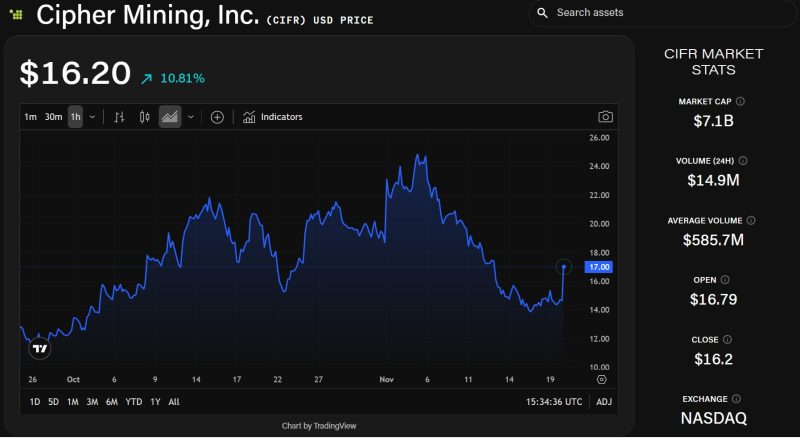
Task: Select the 1M date range
Action: (73, 402)
